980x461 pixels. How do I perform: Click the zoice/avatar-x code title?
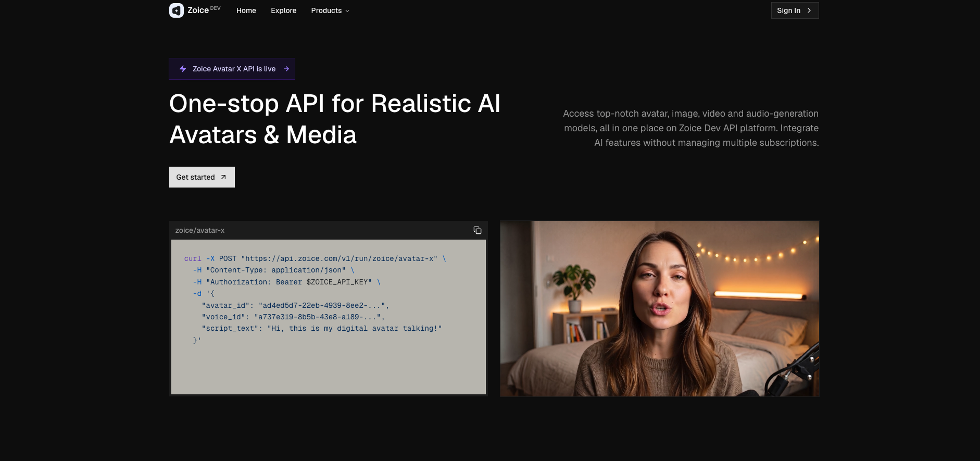click(x=200, y=230)
